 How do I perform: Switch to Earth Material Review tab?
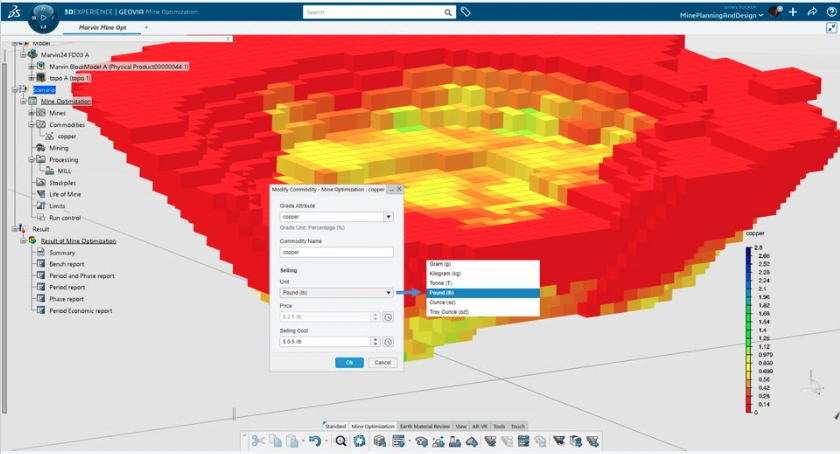425,426
